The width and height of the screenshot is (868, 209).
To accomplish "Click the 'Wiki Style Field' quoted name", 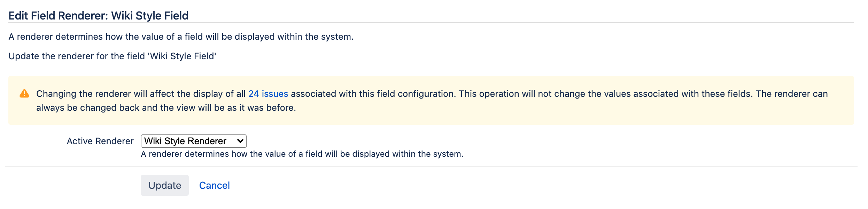I will tap(182, 56).
